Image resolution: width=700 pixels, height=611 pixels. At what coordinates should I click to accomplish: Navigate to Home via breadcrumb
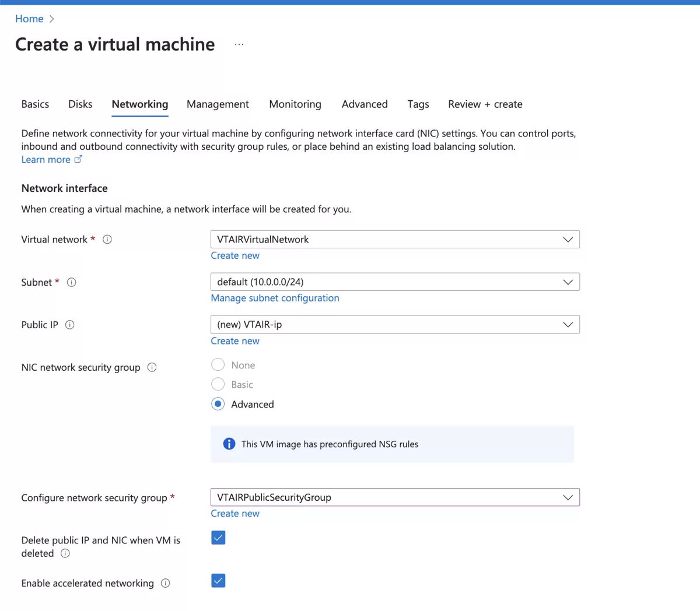click(x=29, y=19)
